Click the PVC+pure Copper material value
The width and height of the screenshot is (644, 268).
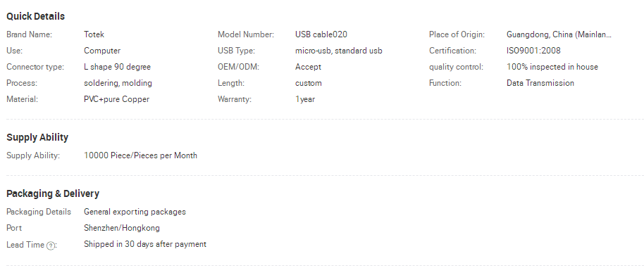[x=117, y=99]
